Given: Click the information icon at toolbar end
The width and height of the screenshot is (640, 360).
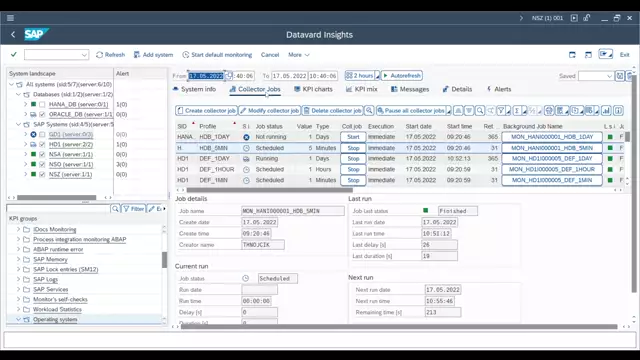Looking at the screenshot, I should coord(618,111).
